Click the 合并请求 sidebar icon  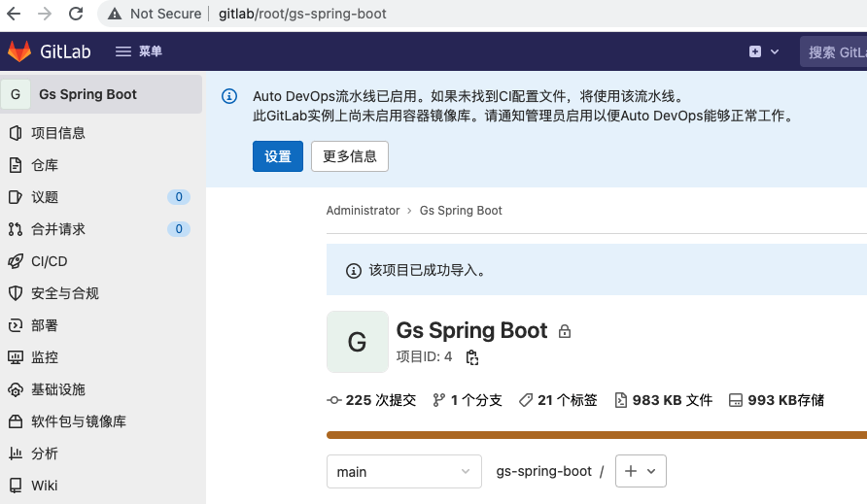click(16, 229)
